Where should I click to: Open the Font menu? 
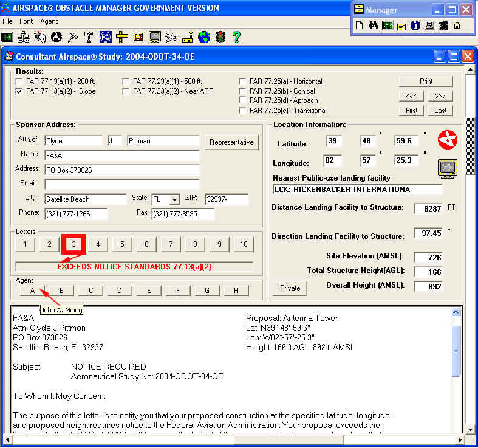coord(26,21)
